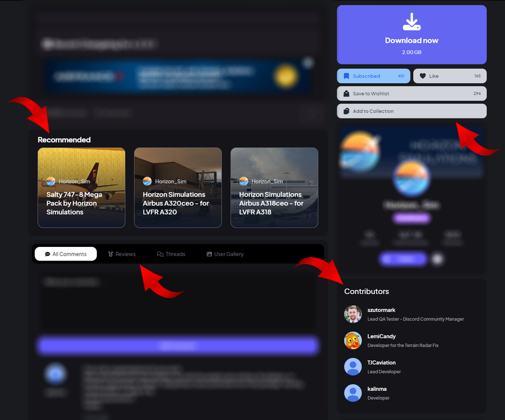
Task: Click the bookmark icon on the Subscribed button
Action: (x=347, y=76)
